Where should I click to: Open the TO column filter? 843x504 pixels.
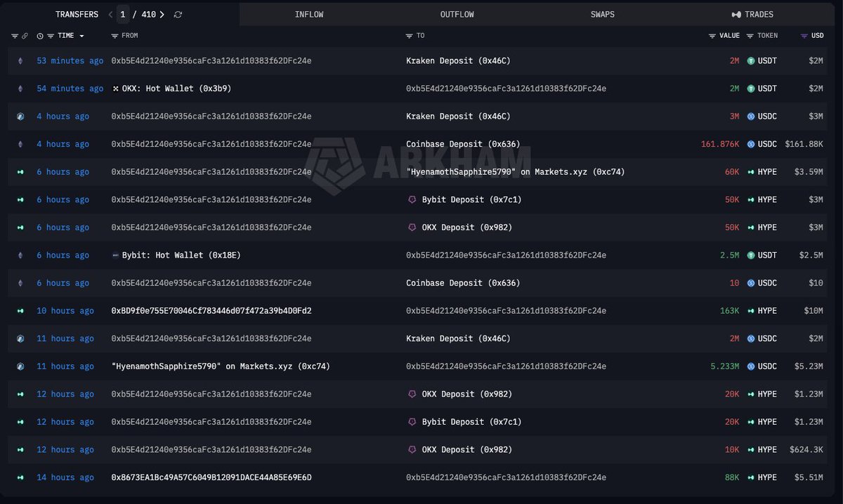point(410,36)
